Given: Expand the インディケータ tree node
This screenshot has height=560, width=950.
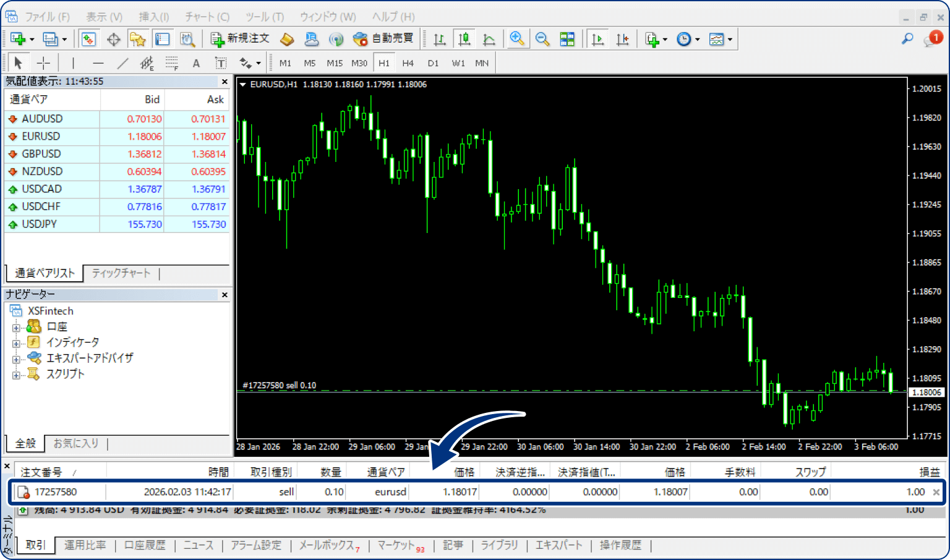Looking at the screenshot, I should tap(16, 343).
